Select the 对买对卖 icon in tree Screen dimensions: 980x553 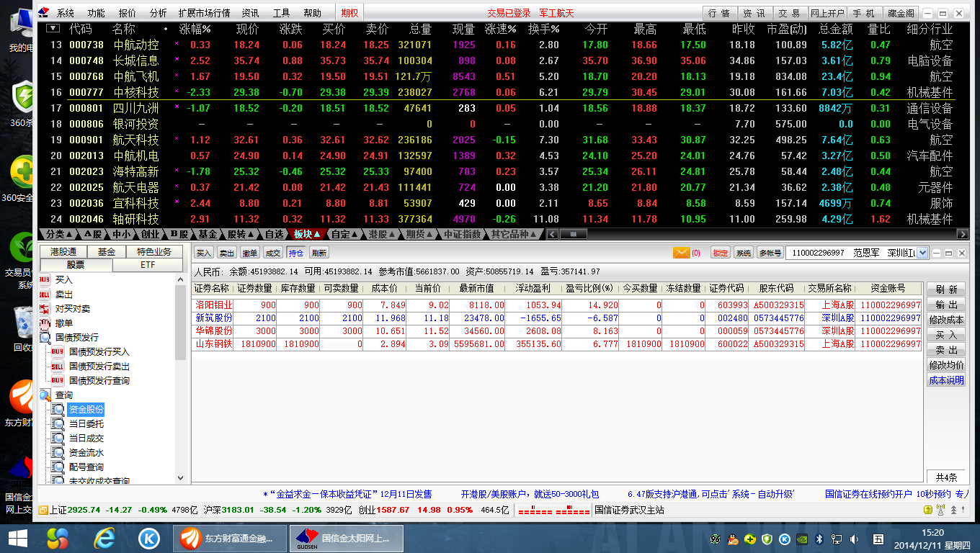click(x=45, y=309)
